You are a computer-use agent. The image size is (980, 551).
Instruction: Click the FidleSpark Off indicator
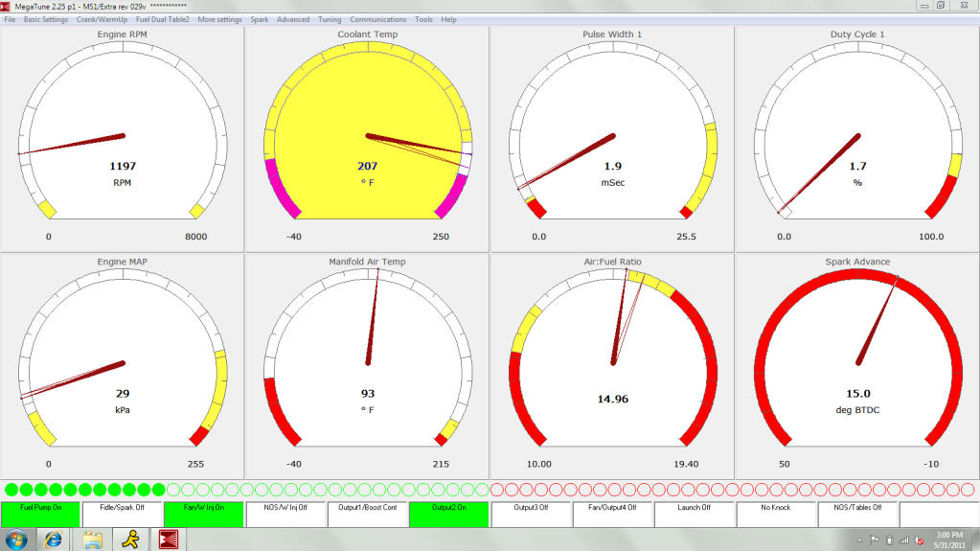123,514
